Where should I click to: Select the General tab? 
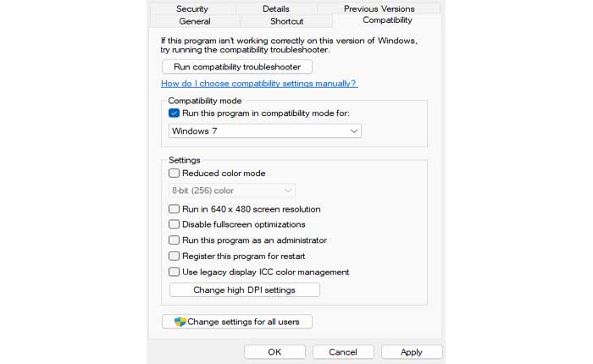[x=195, y=21]
